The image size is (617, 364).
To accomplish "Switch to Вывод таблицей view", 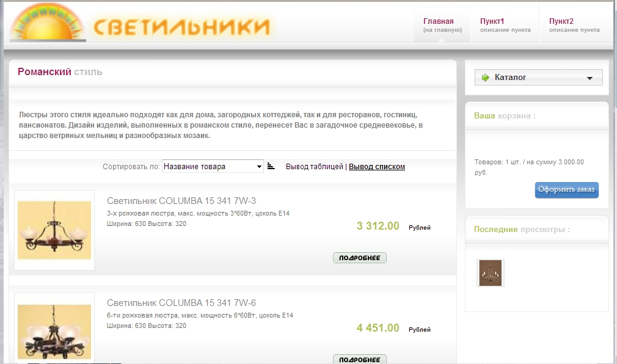I will coord(315,167).
